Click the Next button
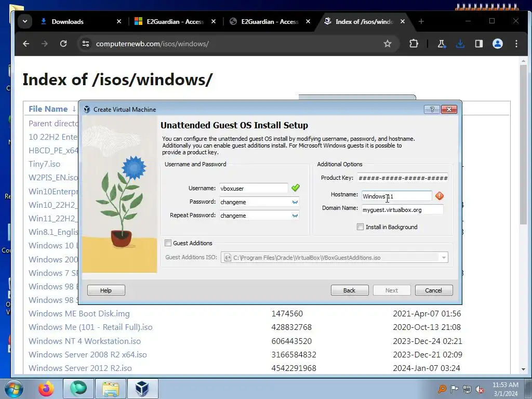This screenshot has height=399, width=532. (x=392, y=290)
